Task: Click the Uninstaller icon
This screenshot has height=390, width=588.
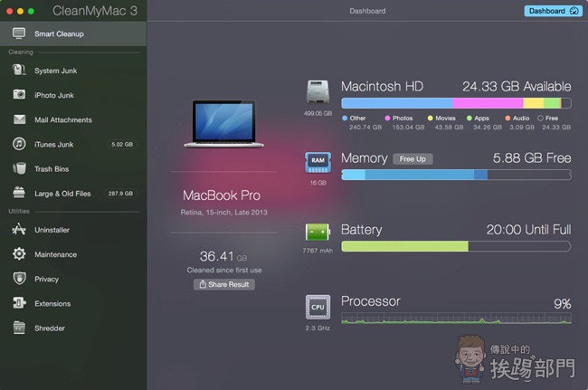Action: point(19,229)
